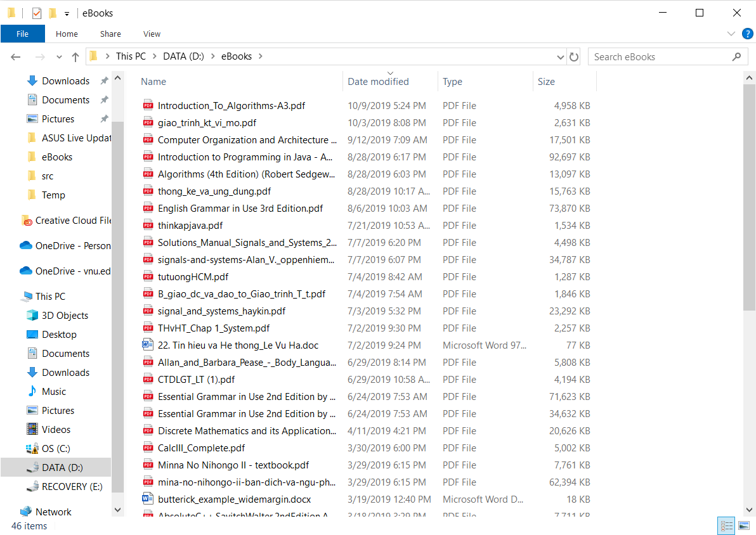The image size is (756, 535).
Task: Click This PC in address breadcrumb
Action: click(131, 56)
